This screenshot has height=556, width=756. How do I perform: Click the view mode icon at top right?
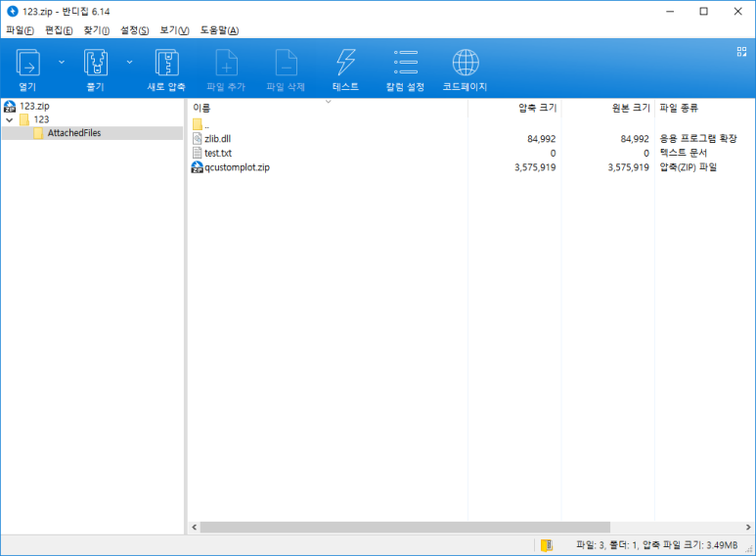click(741, 51)
